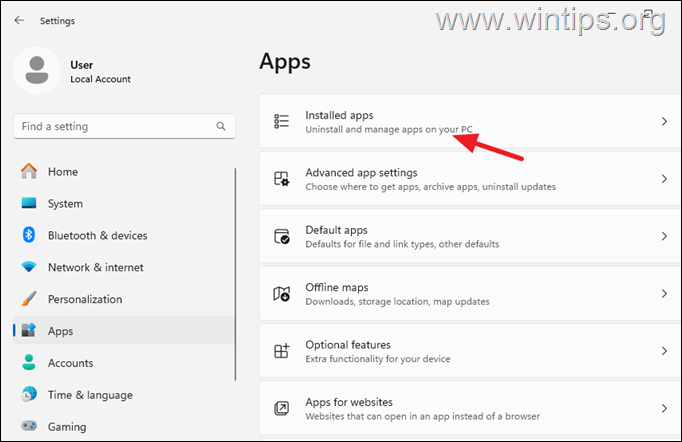The height and width of the screenshot is (442, 682).
Task: Click the Optional features icon
Action: 281,351
